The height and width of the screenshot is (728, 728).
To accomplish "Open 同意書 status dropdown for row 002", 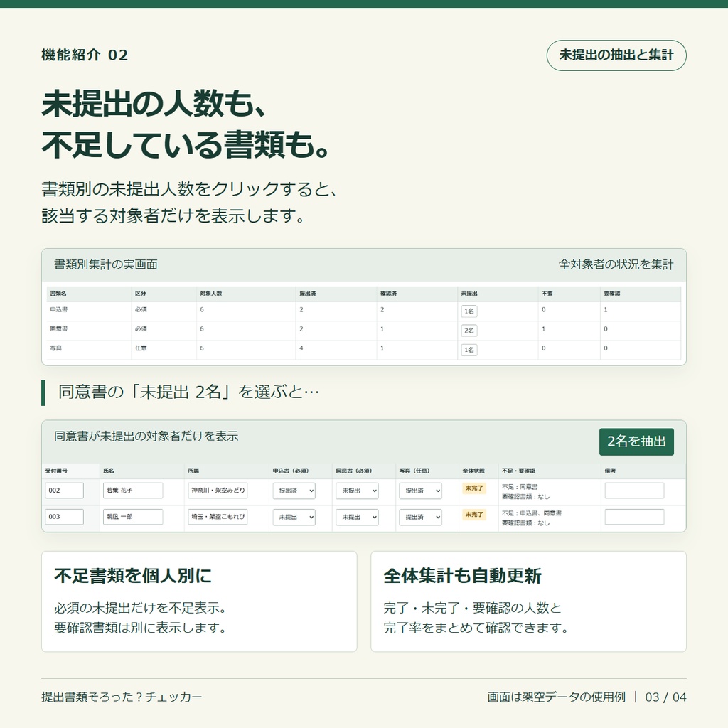I will pyautogui.click(x=357, y=491).
